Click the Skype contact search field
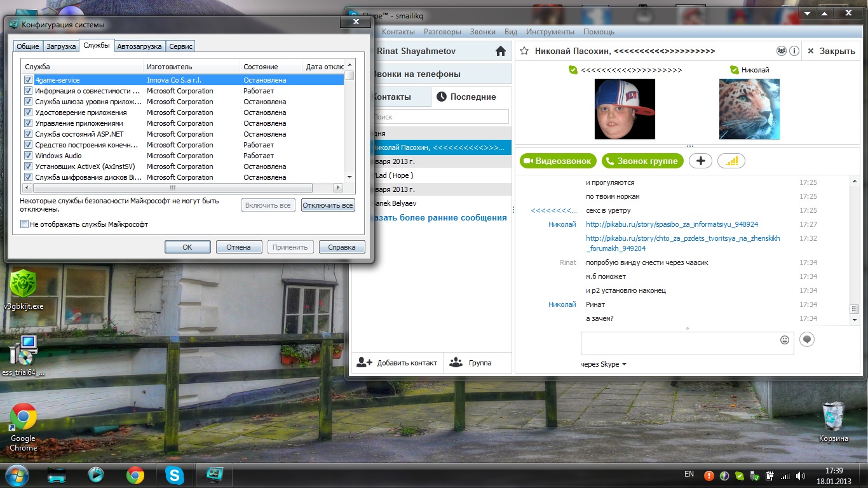The image size is (868, 488). pos(440,117)
